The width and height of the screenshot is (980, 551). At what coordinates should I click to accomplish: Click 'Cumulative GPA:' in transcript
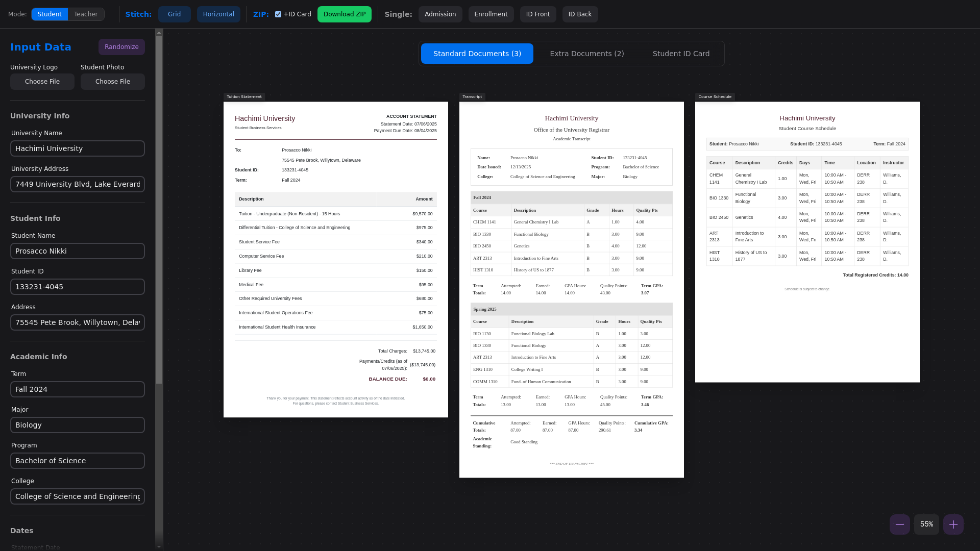[651, 423]
